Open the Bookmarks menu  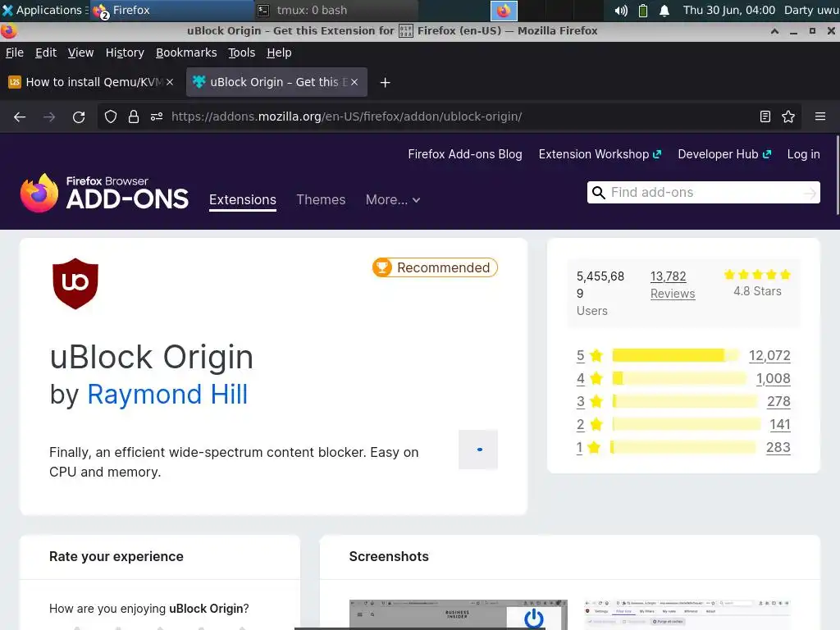tap(186, 52)
